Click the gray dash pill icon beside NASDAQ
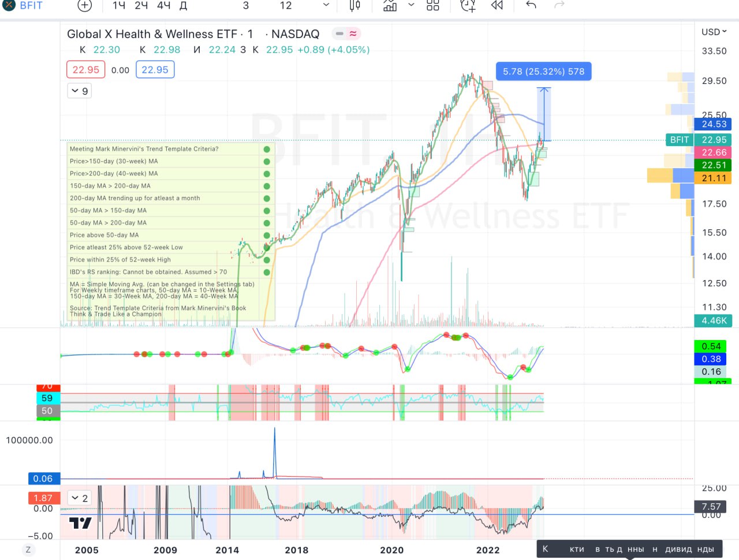 tap(339, 33)
